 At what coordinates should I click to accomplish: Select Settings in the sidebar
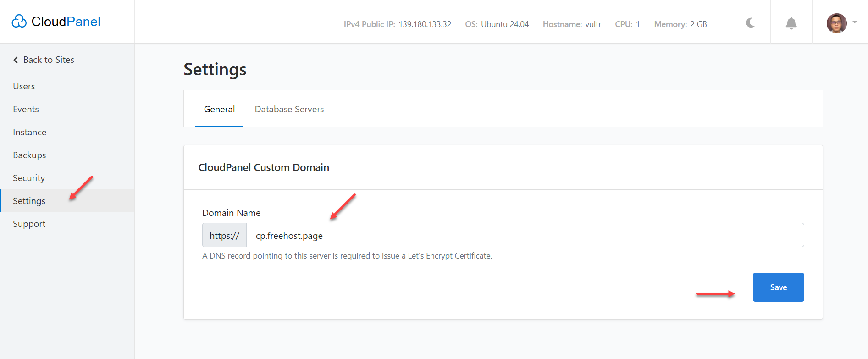29,201
